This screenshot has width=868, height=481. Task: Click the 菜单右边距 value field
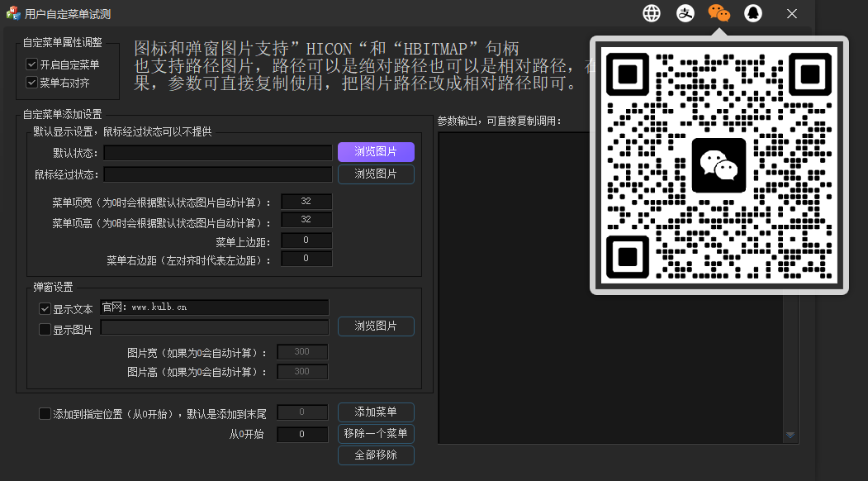(306, 258)
